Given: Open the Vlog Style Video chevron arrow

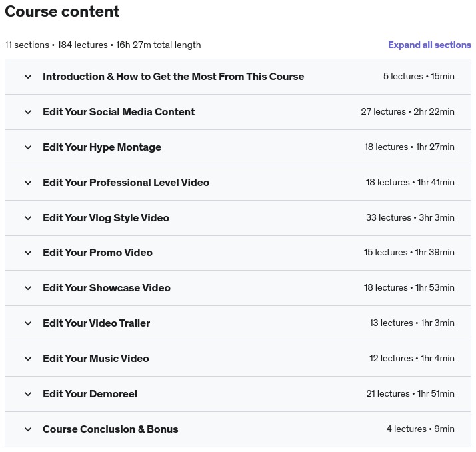Looking at the screenshot, I should point(28,218).
